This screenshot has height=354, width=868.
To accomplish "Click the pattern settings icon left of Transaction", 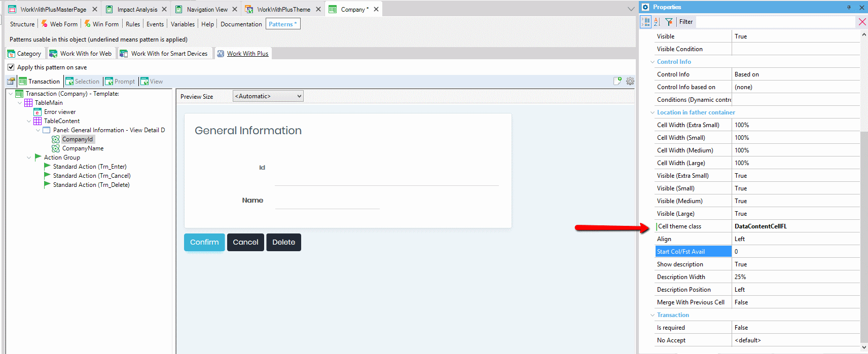I will (x=11, y=82).
